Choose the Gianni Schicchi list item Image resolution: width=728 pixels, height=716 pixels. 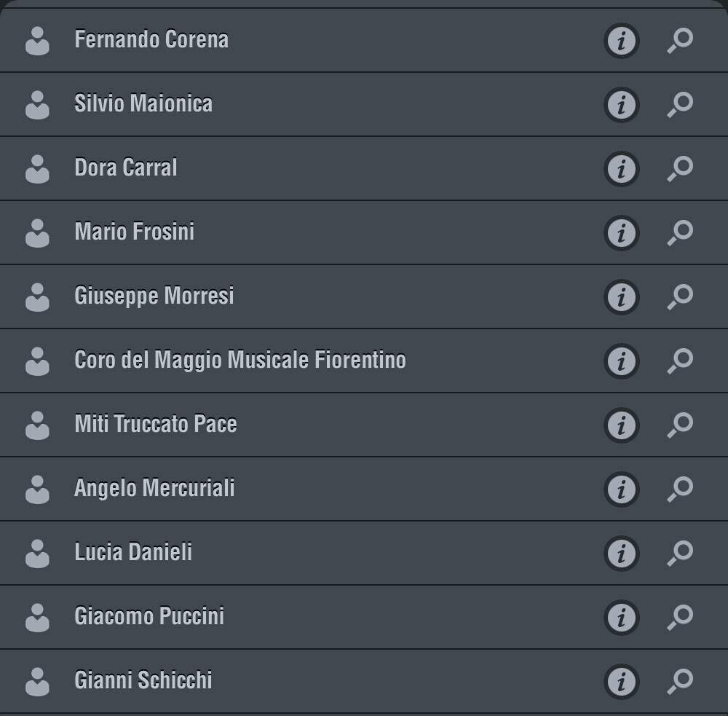[x=364, y=682]
